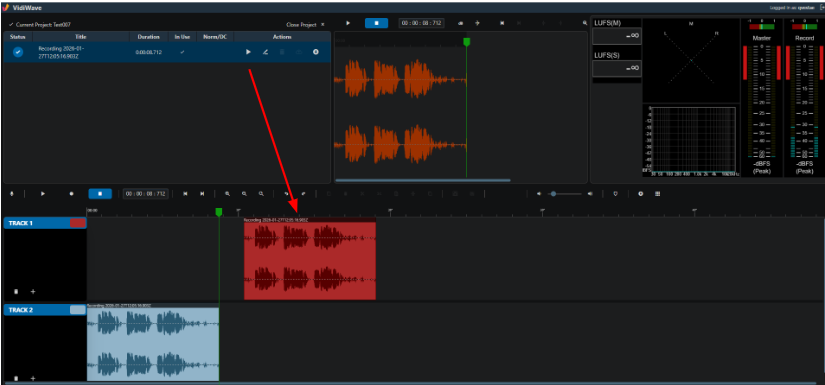Select the red audio clip on Track 1
825x385 pixels.
click(x=310, y=260)
